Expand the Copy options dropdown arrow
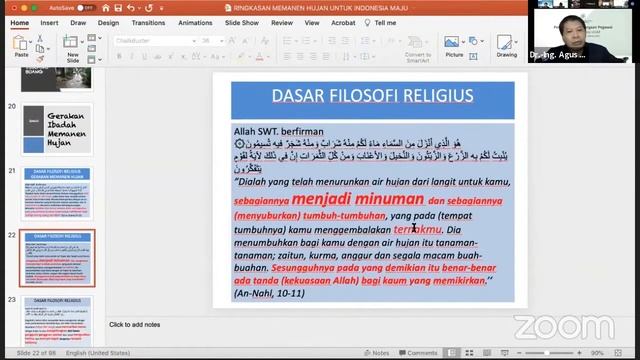The image size is (640, 360). 48,49
